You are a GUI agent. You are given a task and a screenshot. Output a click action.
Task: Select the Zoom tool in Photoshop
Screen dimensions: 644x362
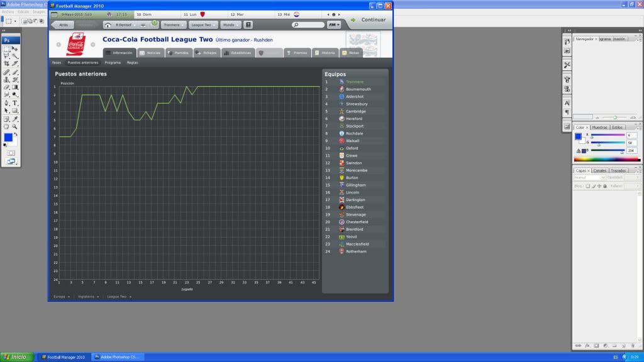click(x=15, y=127)
